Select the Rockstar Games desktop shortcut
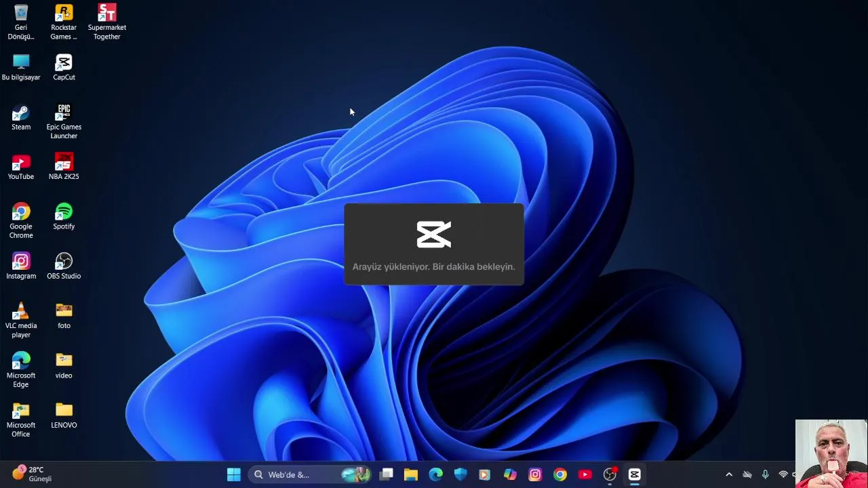This screenshot has width=868, height=488. (64, 22)
